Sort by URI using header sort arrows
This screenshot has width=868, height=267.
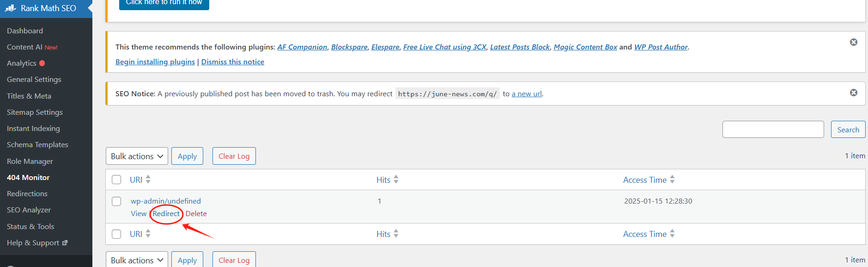pyautogui.click(x=148, y=180)
